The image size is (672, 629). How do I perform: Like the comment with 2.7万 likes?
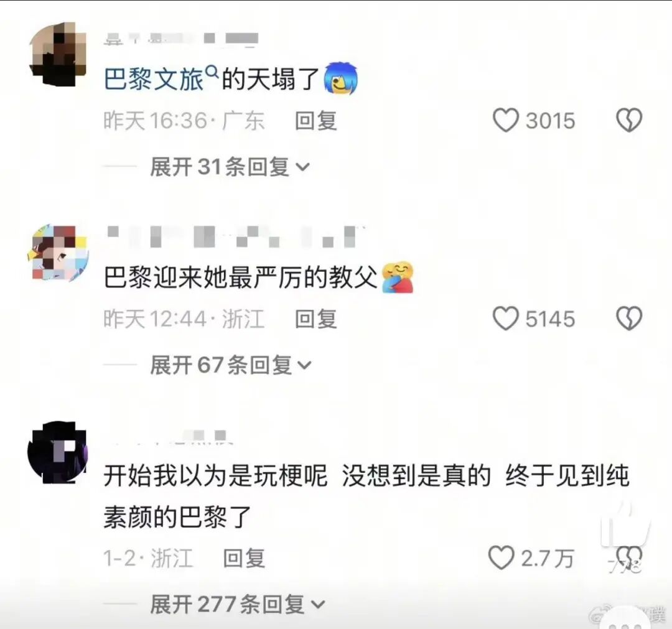[501, 557]
